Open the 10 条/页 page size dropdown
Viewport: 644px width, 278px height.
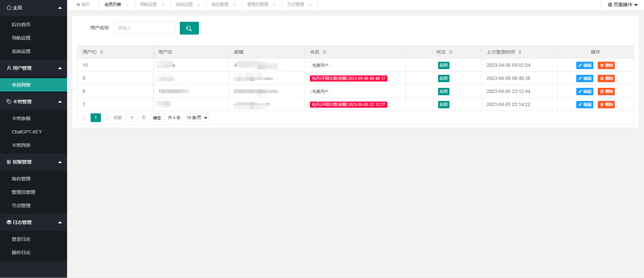click(x=196, y=118)
